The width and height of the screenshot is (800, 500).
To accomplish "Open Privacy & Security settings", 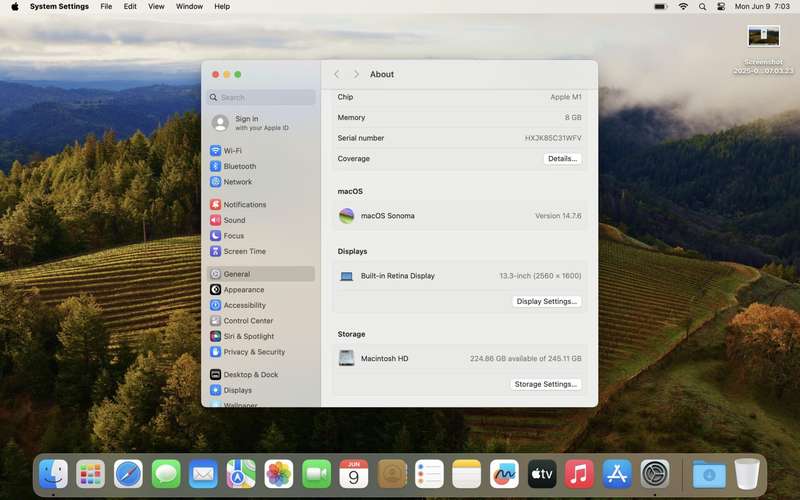I will pos(261,352).
